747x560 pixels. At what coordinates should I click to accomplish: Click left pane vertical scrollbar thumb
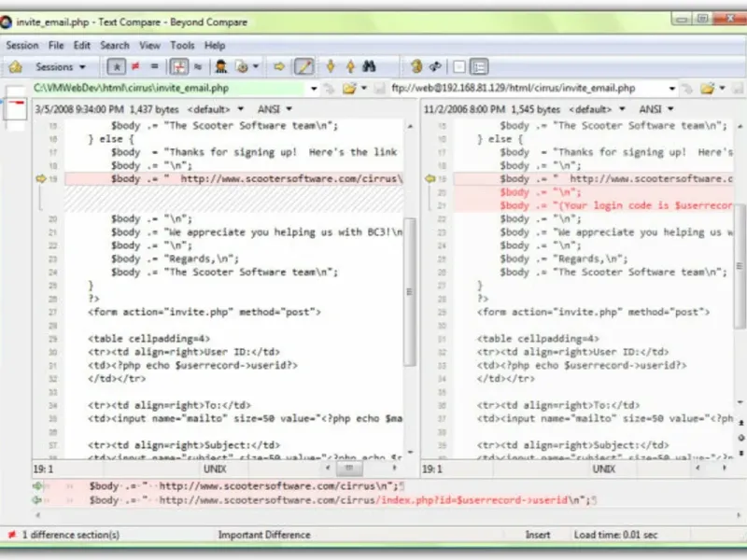pos(409,291)
